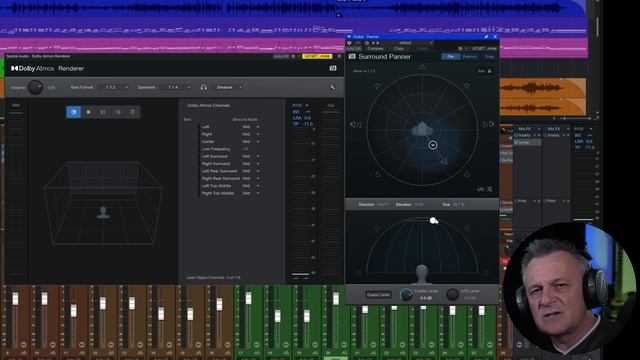Click the front left speaker icon in panner
Viewport: 640px width, 360px height.
[378, 86]
